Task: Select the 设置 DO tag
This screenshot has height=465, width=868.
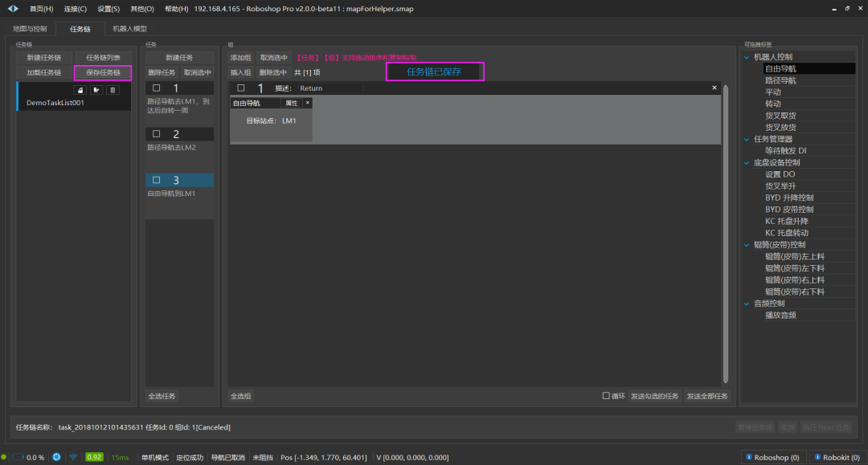Action: pos(780,174)
